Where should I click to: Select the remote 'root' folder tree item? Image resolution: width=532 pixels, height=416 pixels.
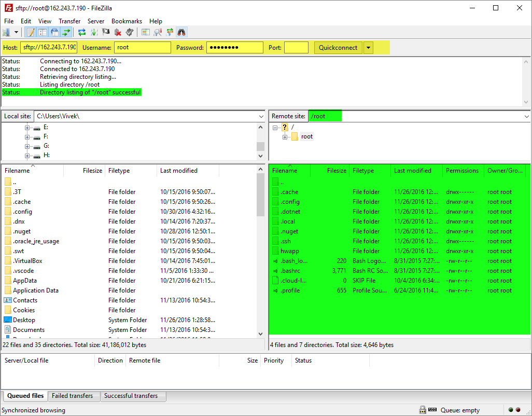(307, 136)
